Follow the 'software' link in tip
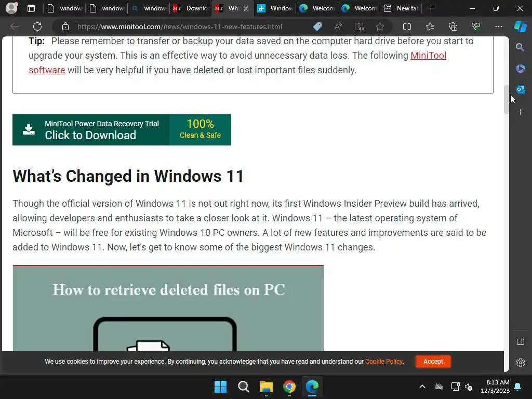The image size is (532, 399). (47, 70)
